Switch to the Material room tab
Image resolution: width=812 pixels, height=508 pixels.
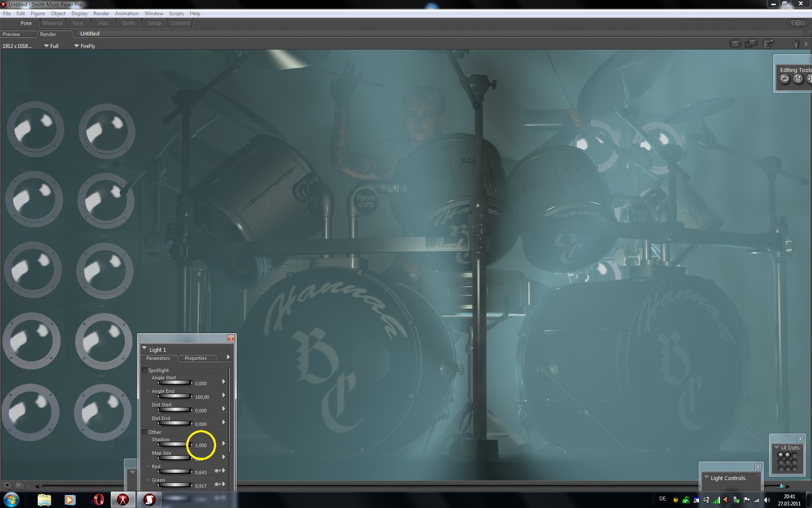[52, 23]
